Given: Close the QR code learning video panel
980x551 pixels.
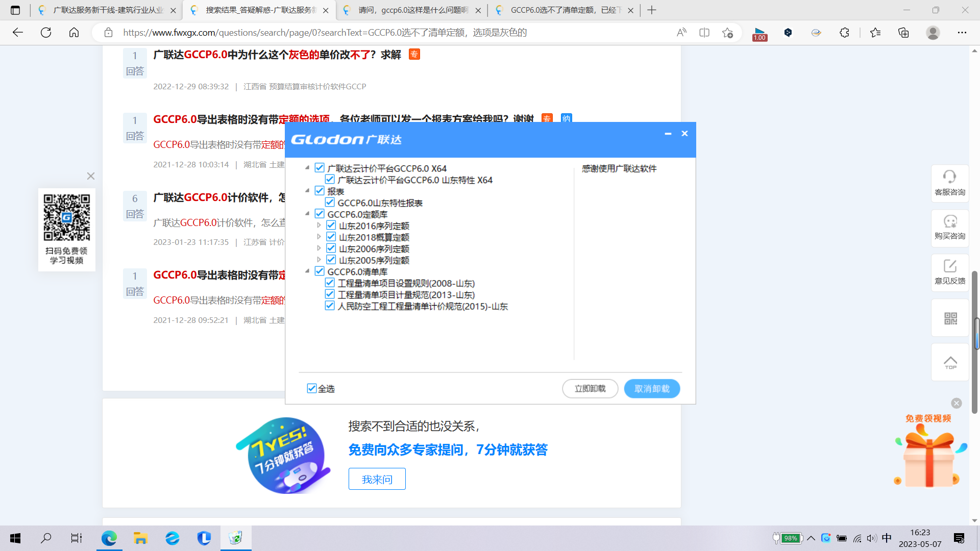Looking at the screenshot, I should click(x=91, y=176).
